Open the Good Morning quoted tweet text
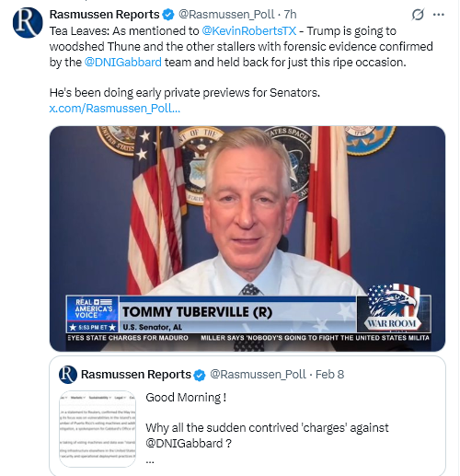Image resolution: width=460 pixels, height=476 pixels. (186, 398)
